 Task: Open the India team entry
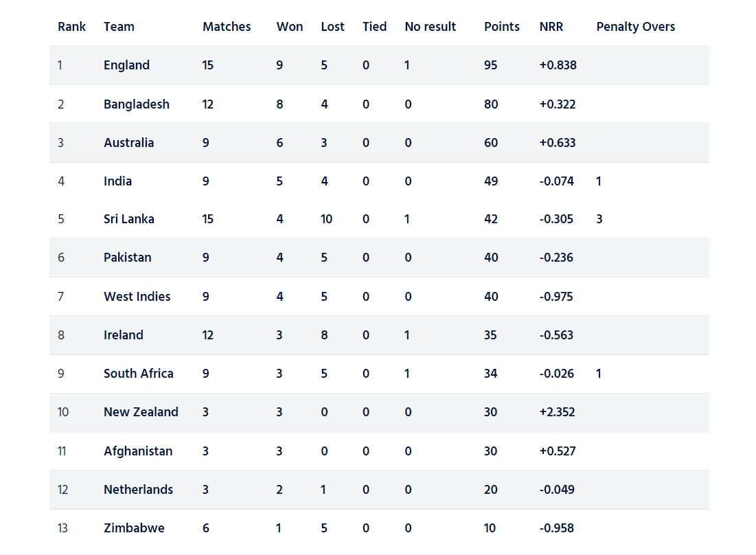pyautogui.click(x=117, y=181)
